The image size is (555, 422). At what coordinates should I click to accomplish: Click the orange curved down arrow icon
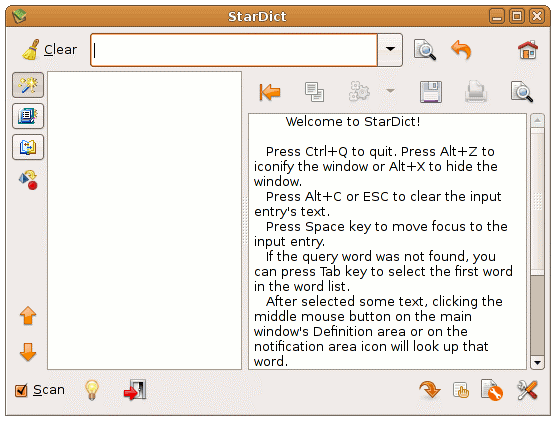click(x=429, y=390)
